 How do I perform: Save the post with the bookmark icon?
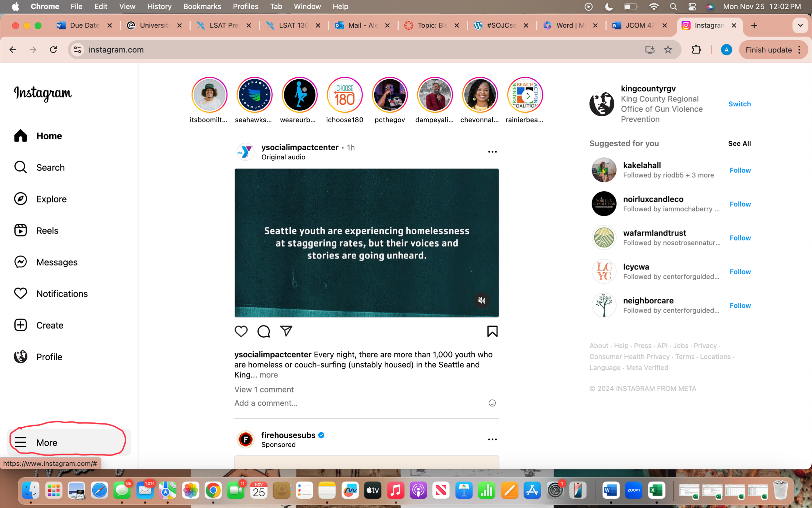[492, 332]
